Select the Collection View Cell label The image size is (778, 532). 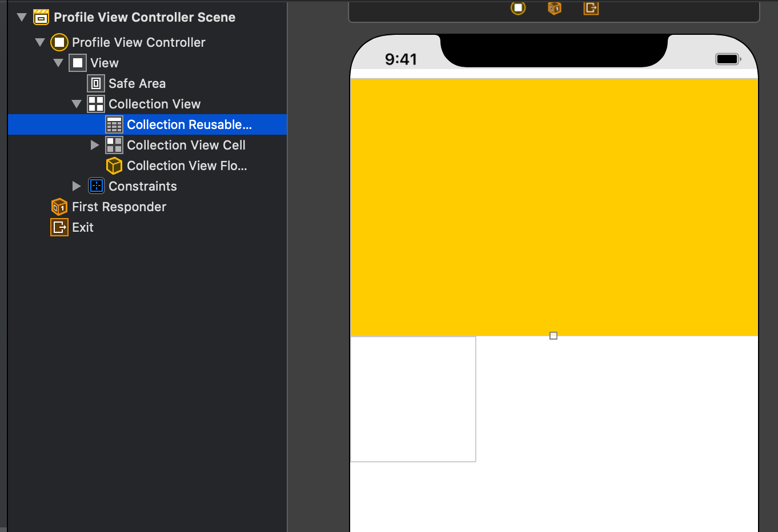(x=186, y=145)
